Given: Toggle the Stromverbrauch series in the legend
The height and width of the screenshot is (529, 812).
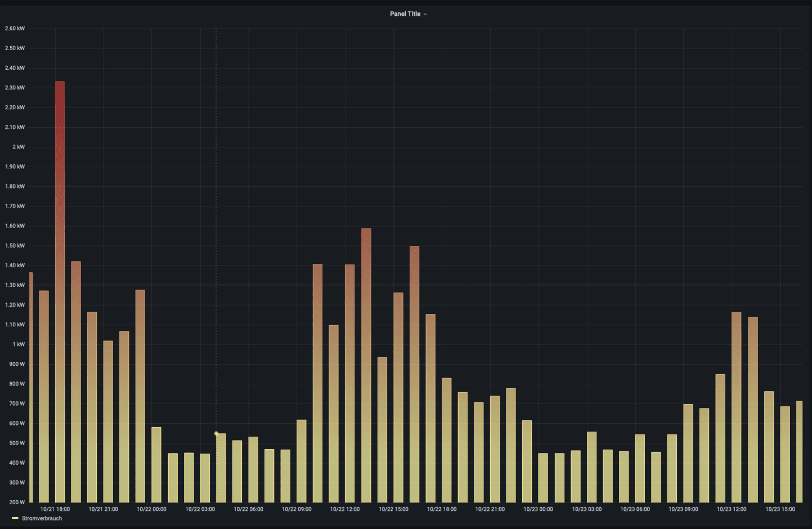Looking at the screenshot, I should [x=42, y=518].
